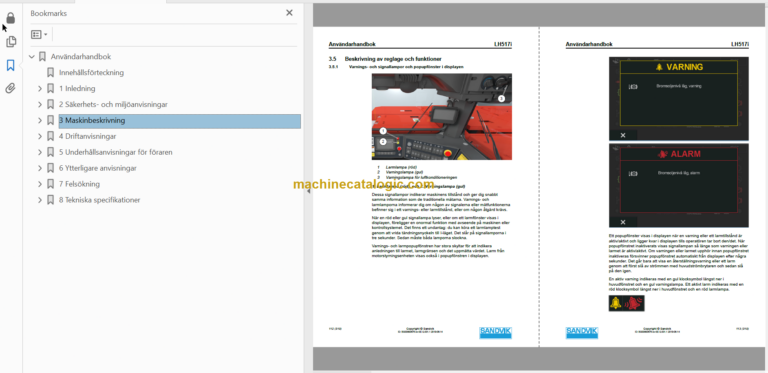The height and width of the screenshot is (373, 768).
Task: Click the bookmark ribbon icon beside 4 Driftanvisningar
Action: (x=50, y=136)
